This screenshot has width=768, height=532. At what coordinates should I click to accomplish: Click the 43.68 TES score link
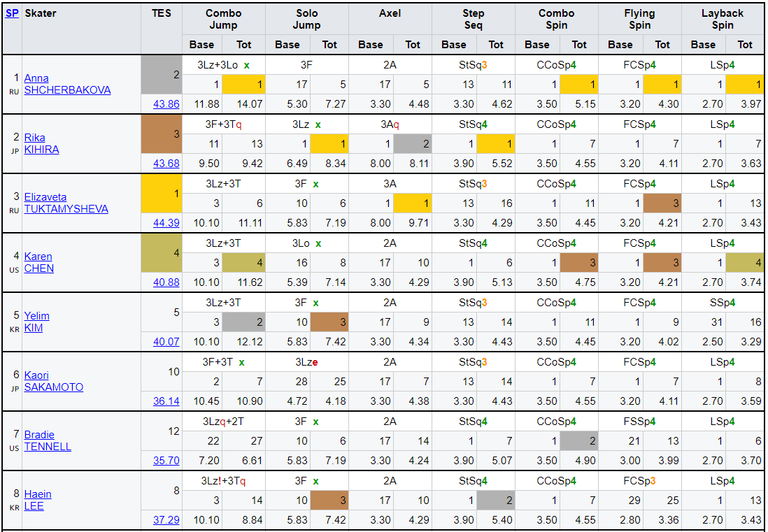pos(166,164)
